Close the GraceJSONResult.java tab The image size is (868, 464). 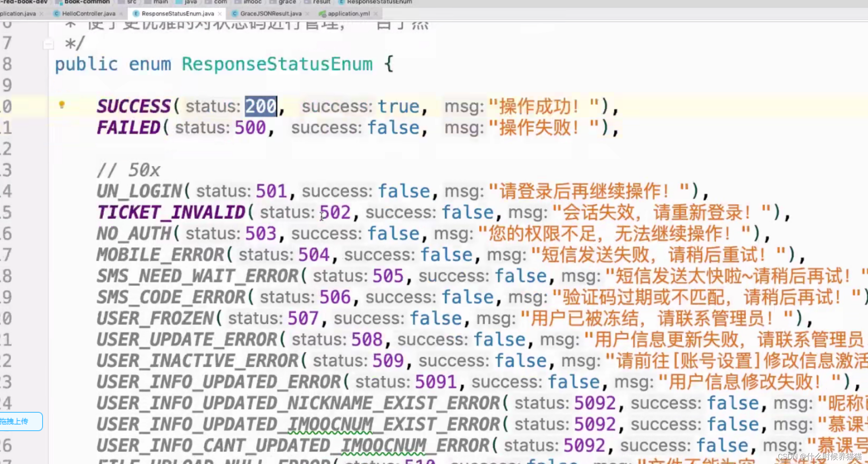point(307,14)
